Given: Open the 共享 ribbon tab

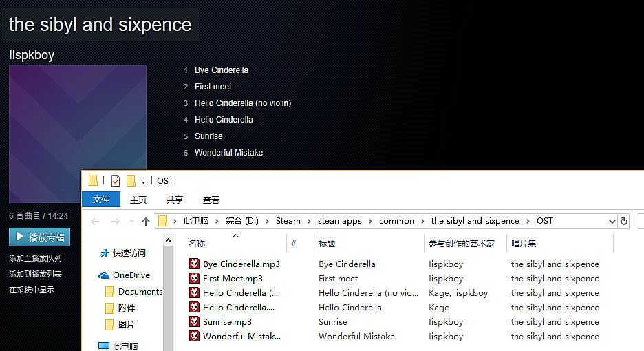Looking at the screenshot, I should point(175,200).
